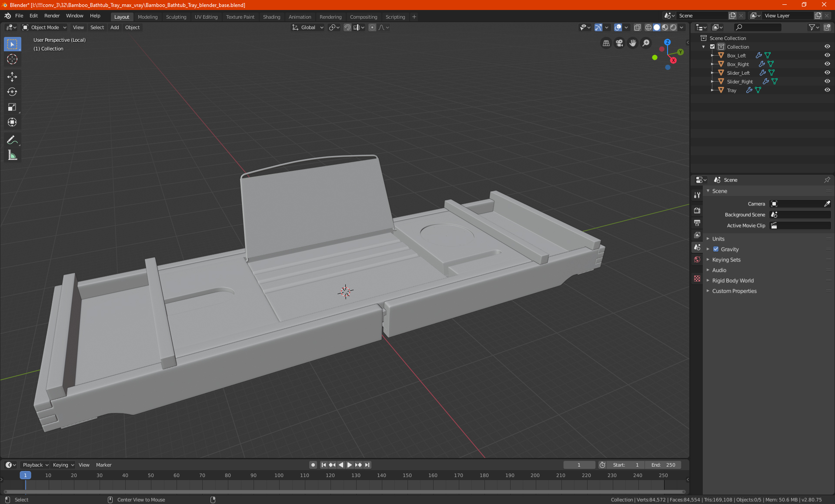Select the Rotate tool
The image size is (835, 504).
tap(12, 92)
